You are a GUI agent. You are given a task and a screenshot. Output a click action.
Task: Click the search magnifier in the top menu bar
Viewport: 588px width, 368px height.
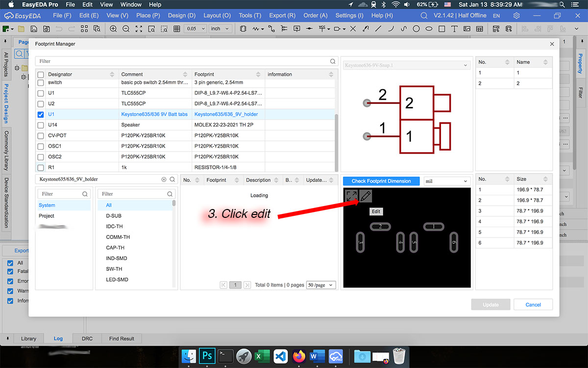pyautogui.click(x=424, y=16)
